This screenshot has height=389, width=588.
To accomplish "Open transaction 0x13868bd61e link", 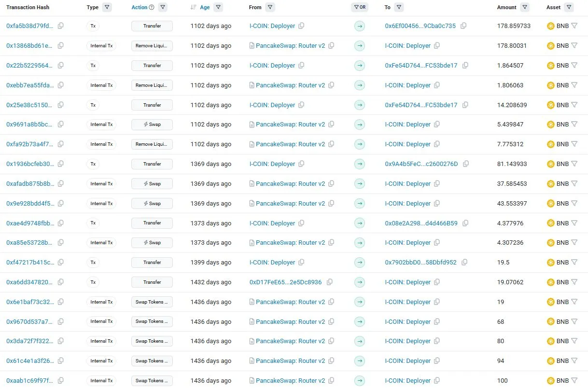I will click(29, 46).
